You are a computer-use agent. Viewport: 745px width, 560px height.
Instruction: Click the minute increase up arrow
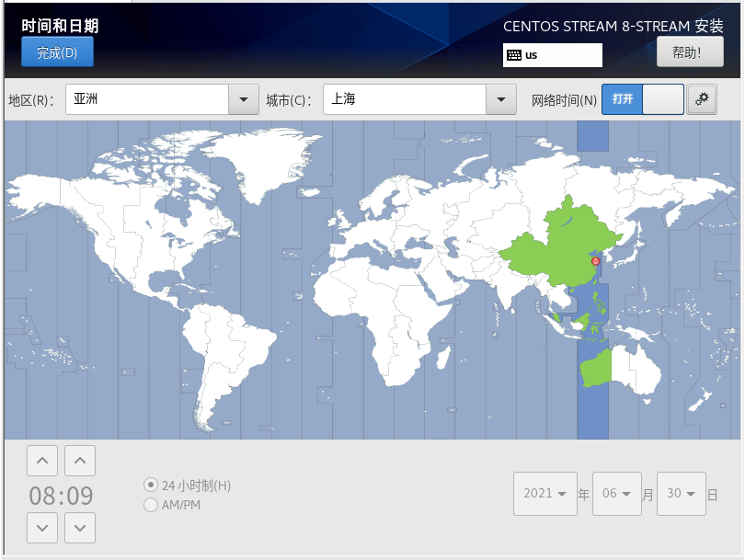pos(80,461)
